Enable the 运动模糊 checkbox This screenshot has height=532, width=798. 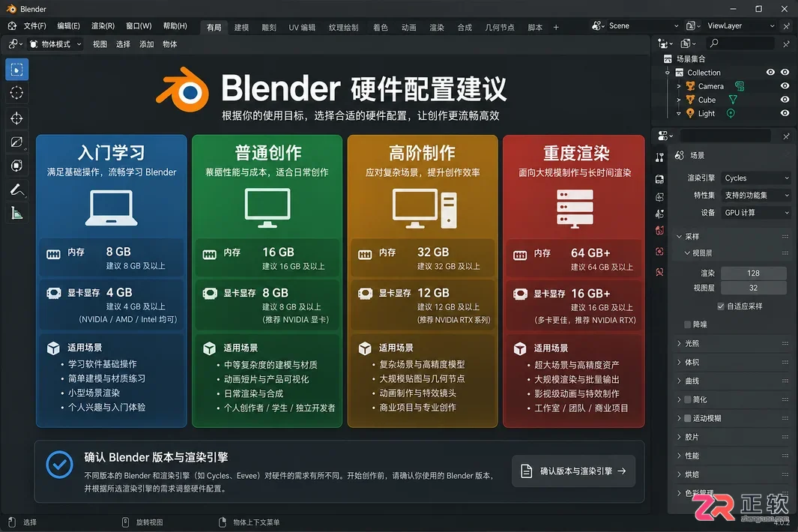688,418
